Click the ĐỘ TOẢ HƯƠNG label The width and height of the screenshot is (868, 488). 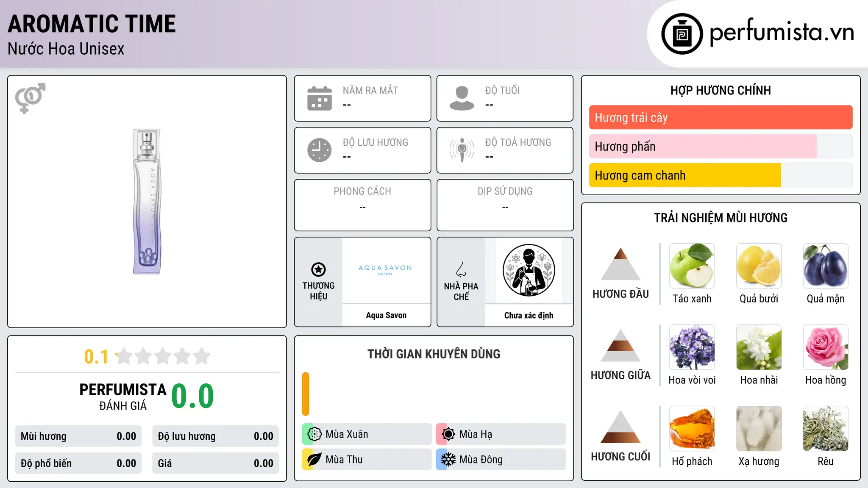point(518,142)
